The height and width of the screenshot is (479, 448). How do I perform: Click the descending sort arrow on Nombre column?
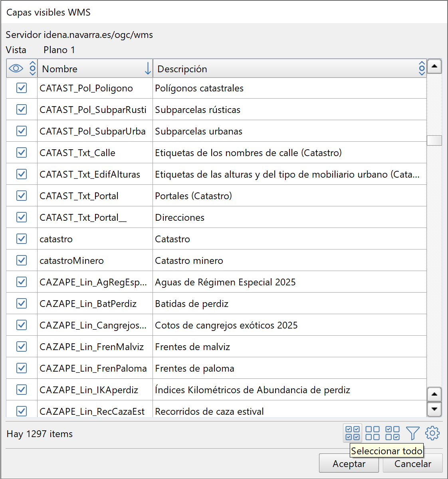click(x=147, y=68)
